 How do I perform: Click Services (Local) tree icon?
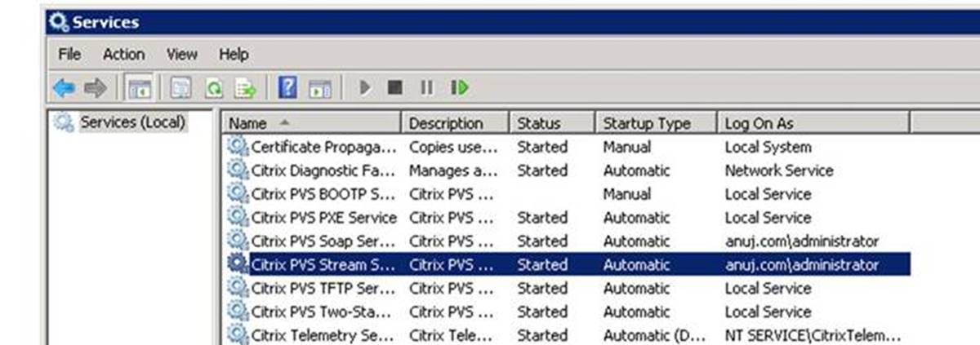coord(64,122)
